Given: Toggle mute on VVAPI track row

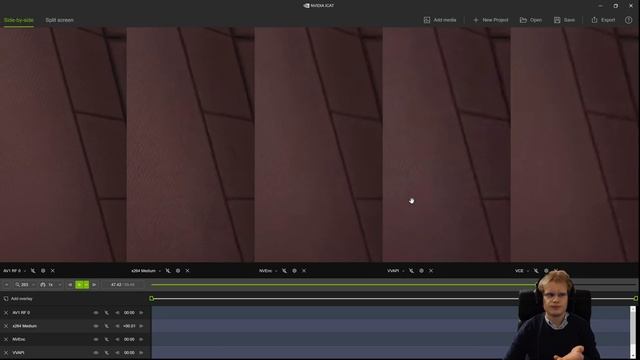Looking at the screenshot, I should (x=107, y=353).
